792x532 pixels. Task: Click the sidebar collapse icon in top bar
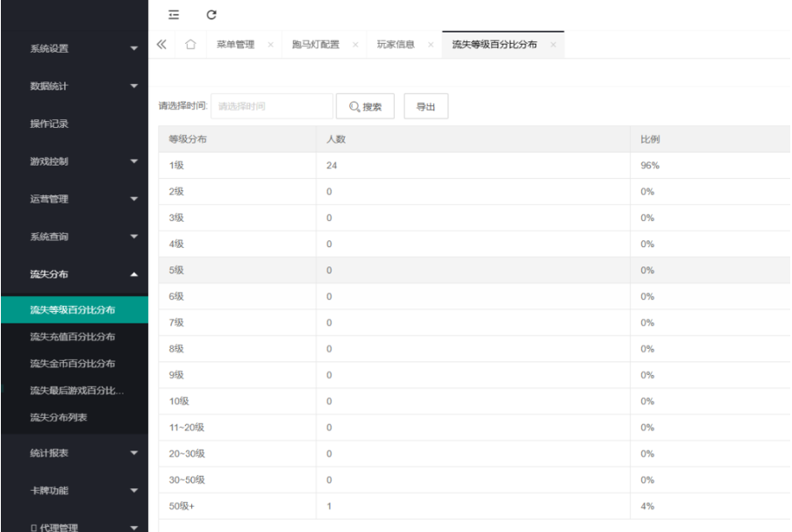pyautogui.click(x=174, y=15)
